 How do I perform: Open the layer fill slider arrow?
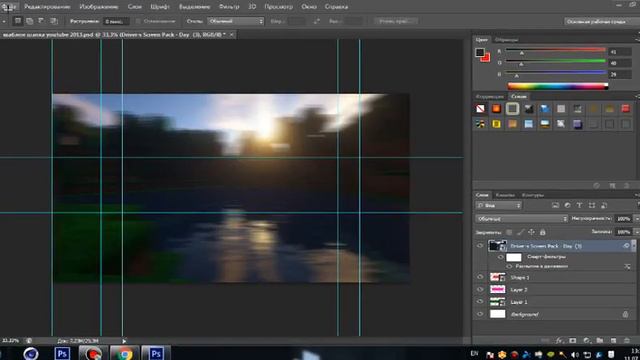[636, 232]
